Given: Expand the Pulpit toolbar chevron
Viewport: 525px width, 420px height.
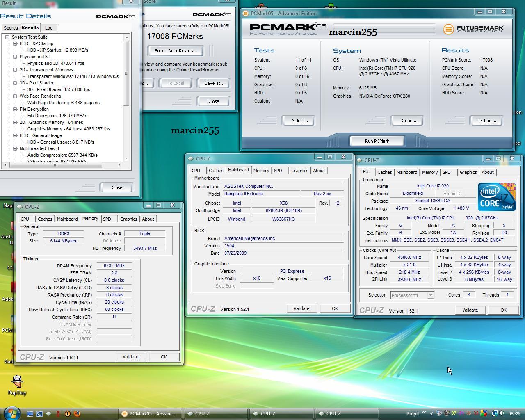Looking at the screenshot, I should pyautogui.click(x=424, y=413).
